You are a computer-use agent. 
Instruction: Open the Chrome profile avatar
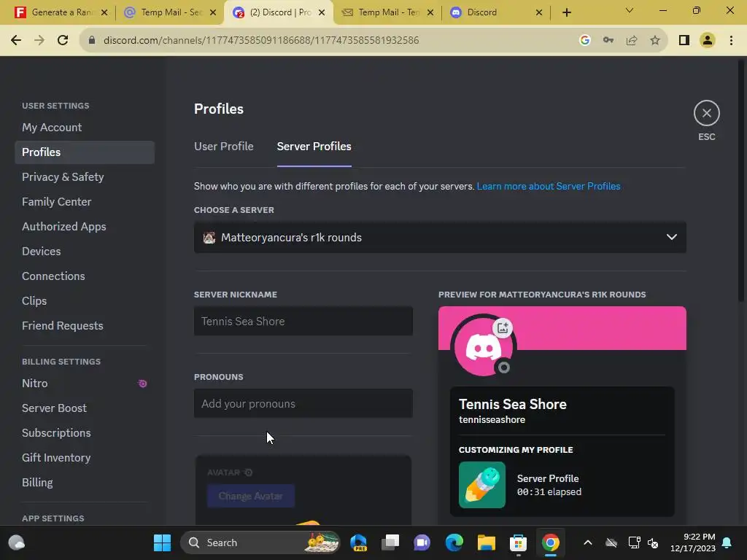pos(708,41)
